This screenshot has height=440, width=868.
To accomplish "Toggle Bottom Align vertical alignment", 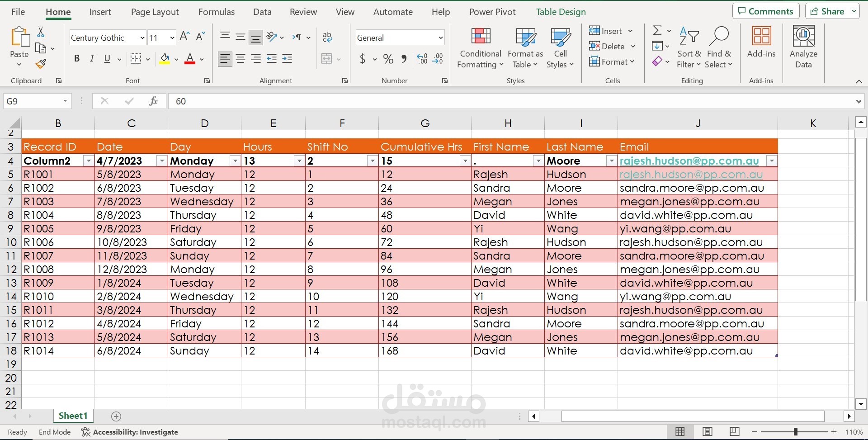I will 255,38.
